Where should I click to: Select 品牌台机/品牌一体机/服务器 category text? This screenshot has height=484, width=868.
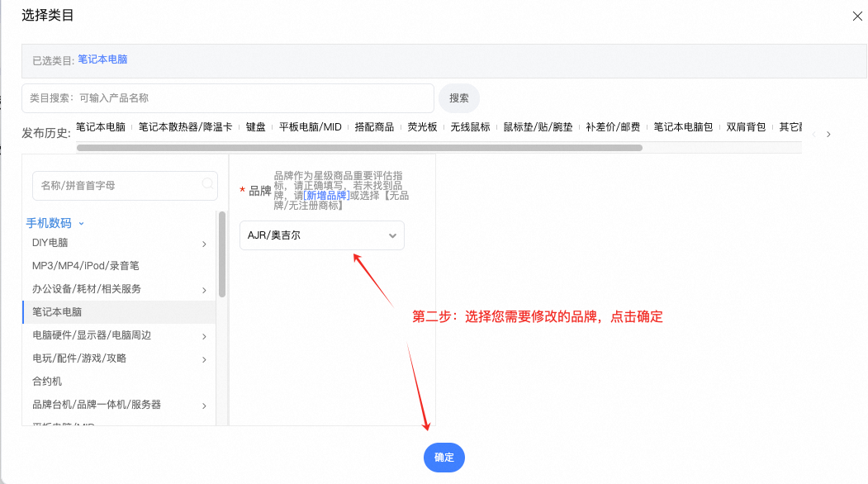97,404
